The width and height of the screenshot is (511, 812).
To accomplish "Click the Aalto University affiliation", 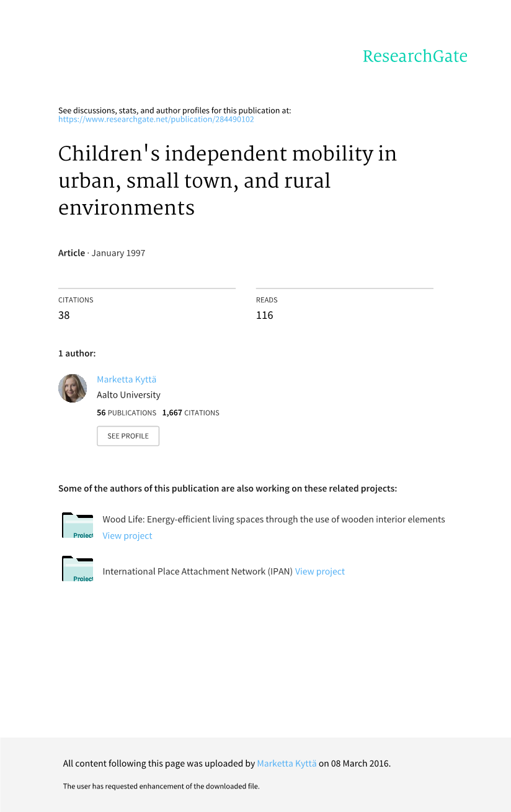I will [x=128, y=395].
